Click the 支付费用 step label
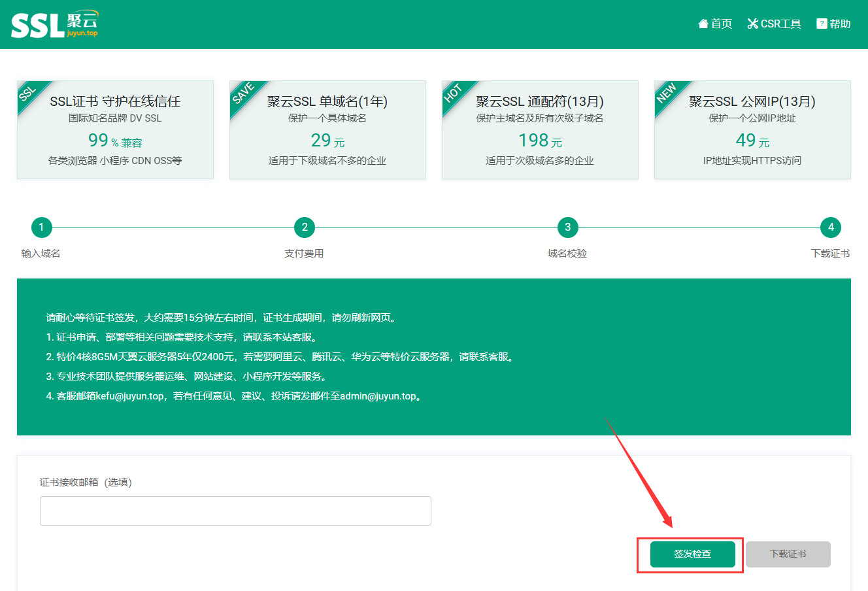868x591 pixels. click(304, 254)
